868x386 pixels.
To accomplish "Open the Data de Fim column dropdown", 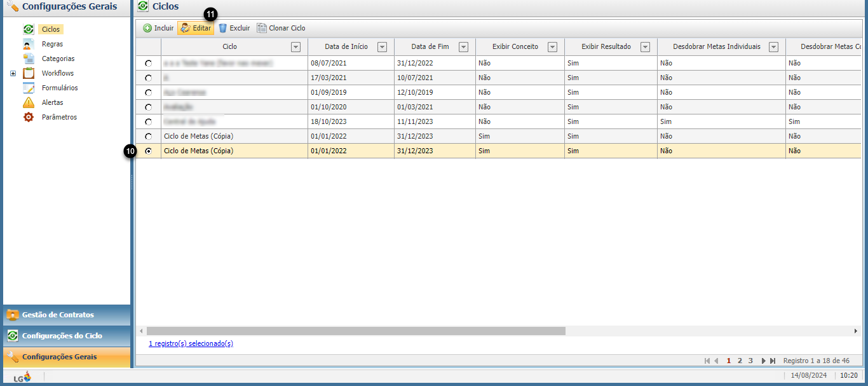I will coord(463,47).
